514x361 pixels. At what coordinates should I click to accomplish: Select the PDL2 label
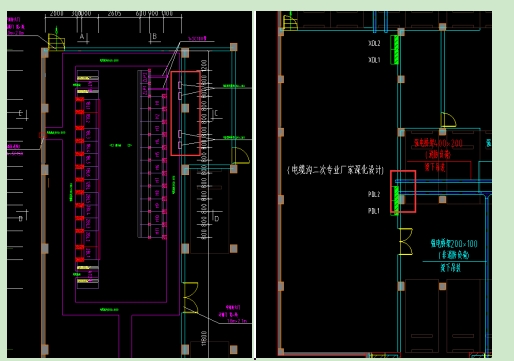point(374,194)
